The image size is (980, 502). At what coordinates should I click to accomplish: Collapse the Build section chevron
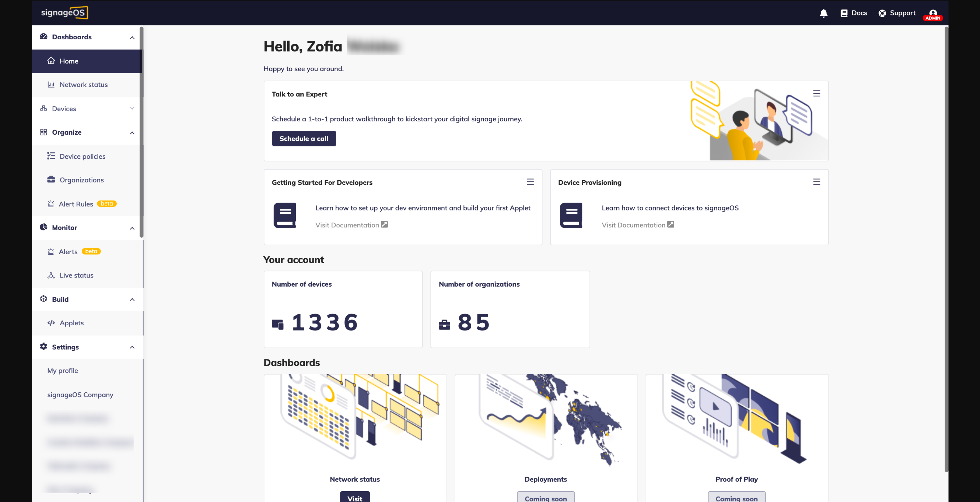(x=132, y=299)
